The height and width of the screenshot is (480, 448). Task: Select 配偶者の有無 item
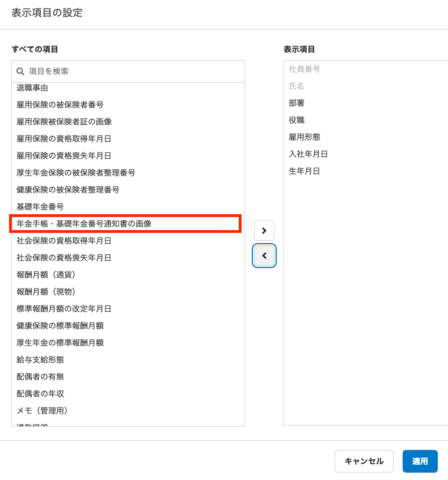tap(128, 376)
